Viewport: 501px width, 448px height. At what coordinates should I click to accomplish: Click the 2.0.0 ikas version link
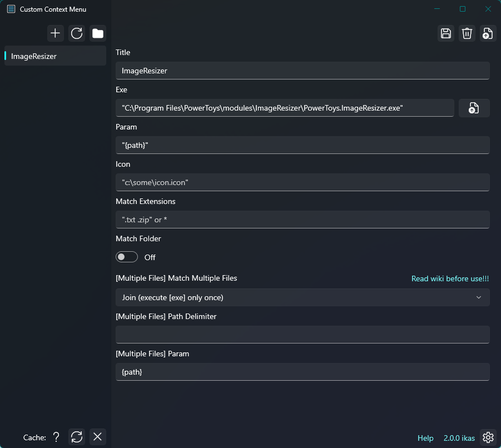(x=459, y=438)
